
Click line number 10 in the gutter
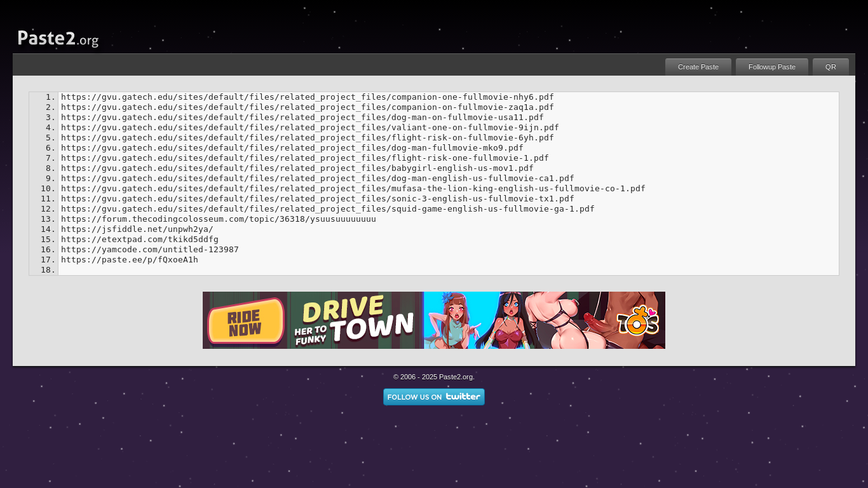pyautogui.click(x=48, y=189)
